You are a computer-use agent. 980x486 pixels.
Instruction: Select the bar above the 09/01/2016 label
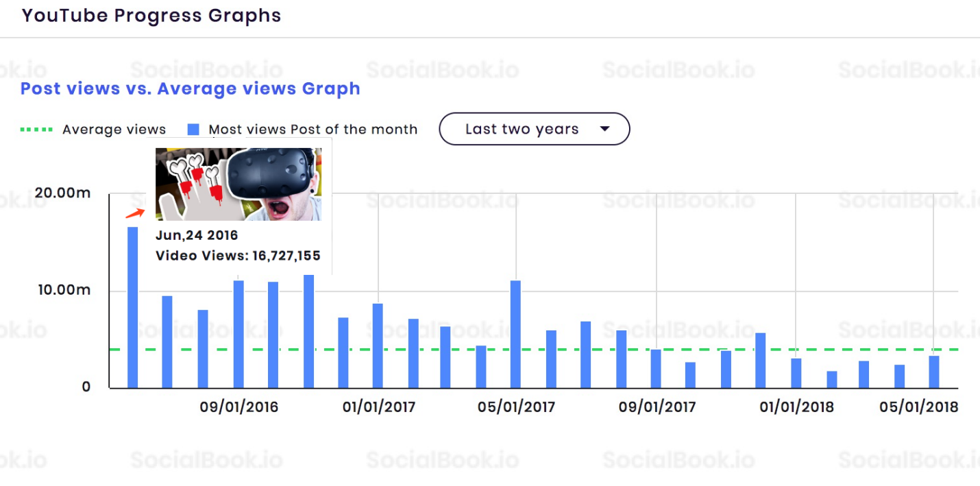[238, 334]
